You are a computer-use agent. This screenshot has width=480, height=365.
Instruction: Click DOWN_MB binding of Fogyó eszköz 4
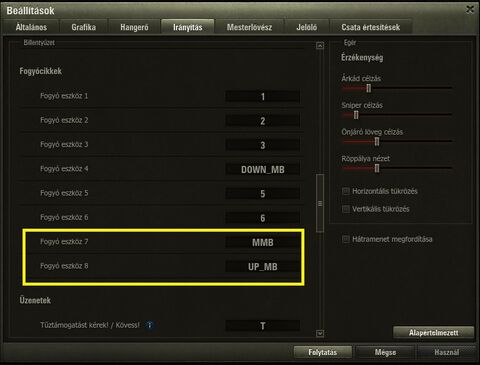[x=263, y=169]
